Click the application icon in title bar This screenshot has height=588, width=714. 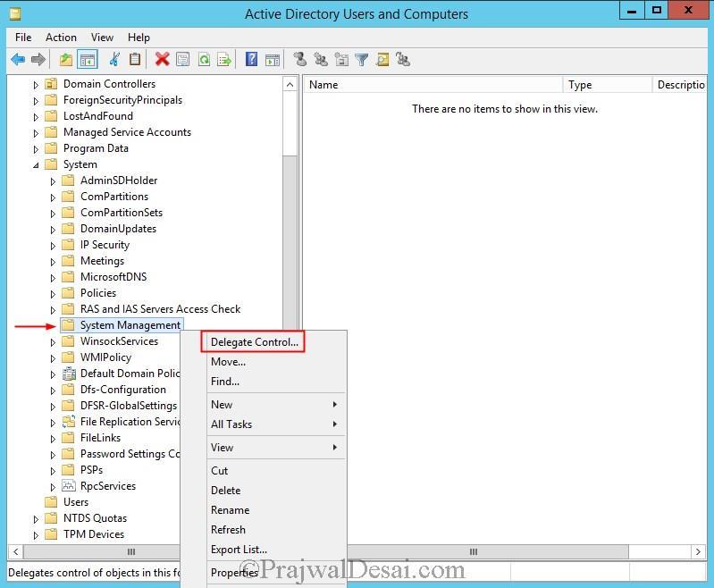(15, 14)
